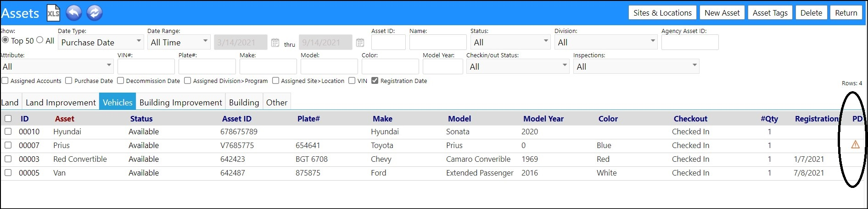Check the row checkbox for asset 00010
This screenshot has height=209, width=868.
pyautogui.click(x=8, y=132)
